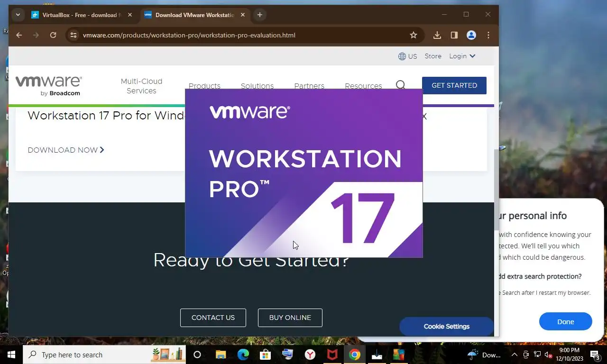Switch to the Download VMware Workstation tab

tap(195, 15)
